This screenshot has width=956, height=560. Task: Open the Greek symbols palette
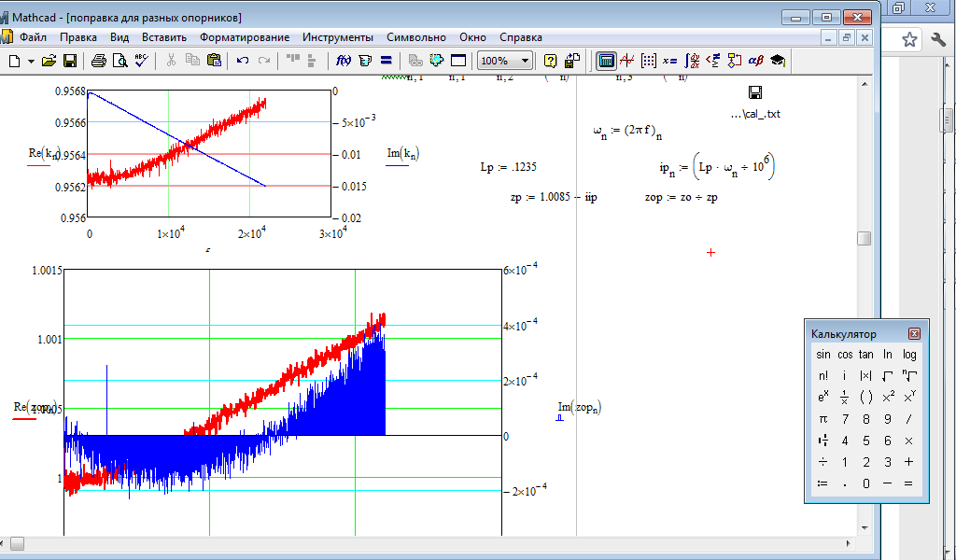(x=755, y=61)
